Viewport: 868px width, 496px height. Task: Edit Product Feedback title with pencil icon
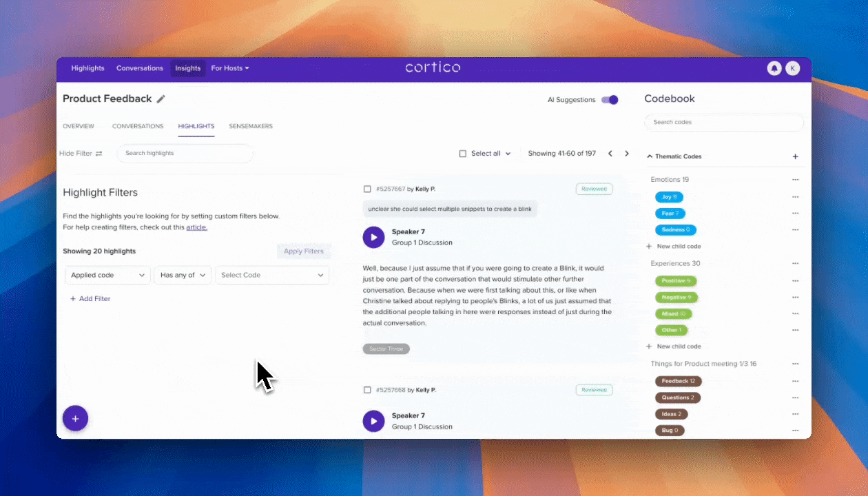coord(161,99)
